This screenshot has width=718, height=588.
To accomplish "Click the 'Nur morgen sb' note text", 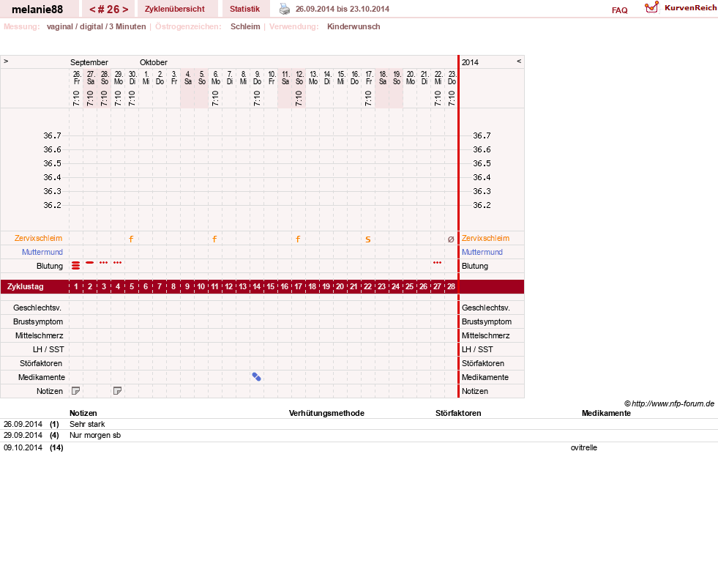I will click(x=95, y=436).
